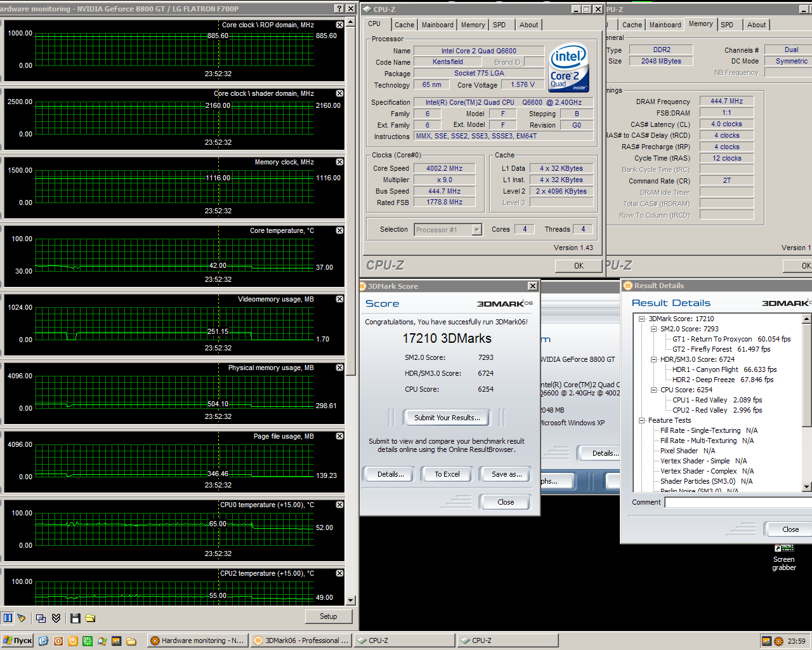Screen dimensions: 812x650
Task: Click the double chevron down icon
Action: point(56,618)
